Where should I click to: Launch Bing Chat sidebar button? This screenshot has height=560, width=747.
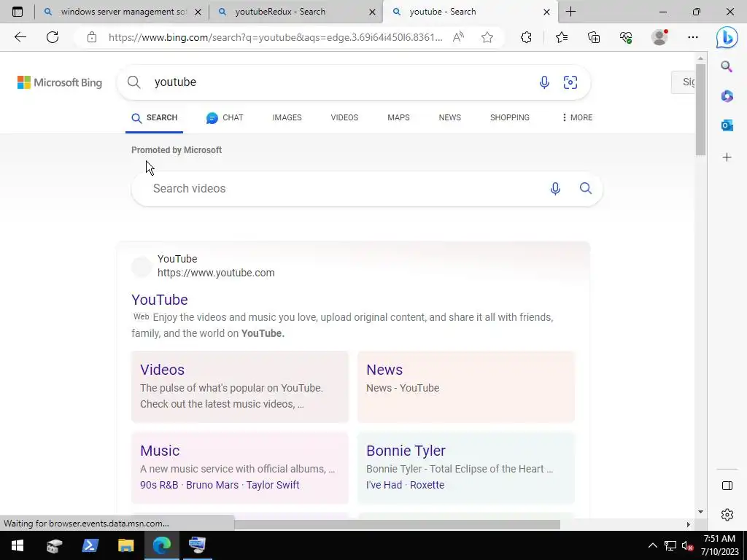[x=727, y=37]
